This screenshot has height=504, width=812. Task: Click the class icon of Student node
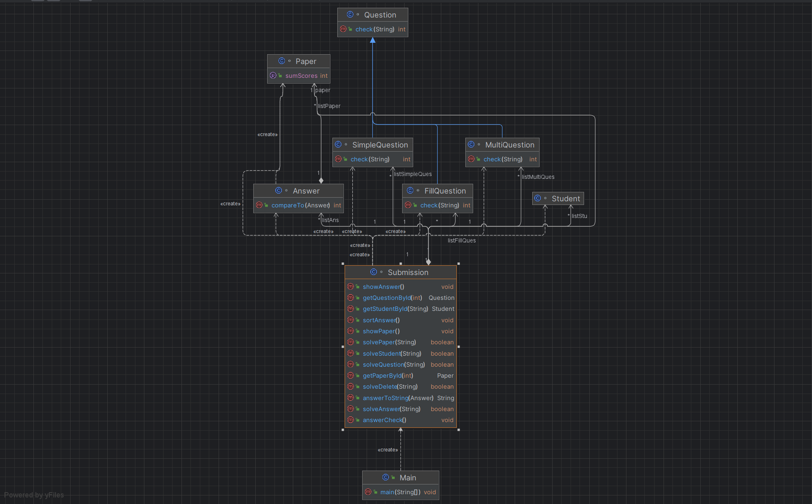coord(538,198)
